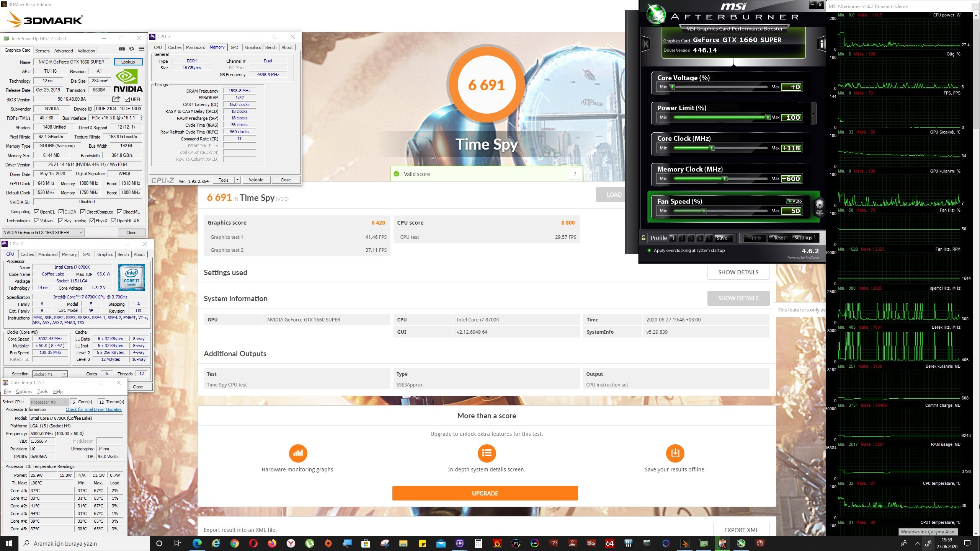Open the SPD tab in the CPU-Z Memory window
Viewport: 980px width, 551px height.
[x=234, y=47]
